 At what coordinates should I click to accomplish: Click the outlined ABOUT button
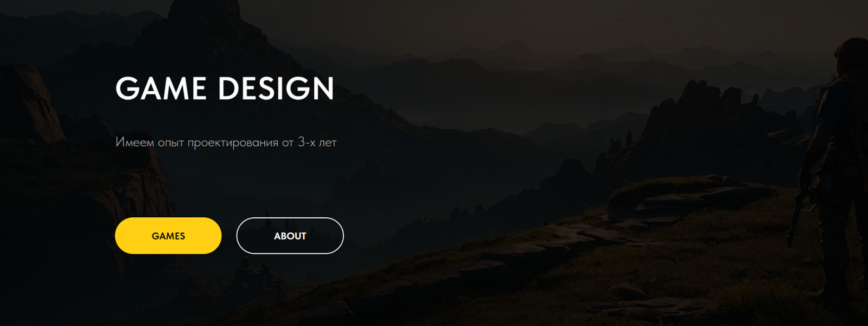(x=290, y=236)
